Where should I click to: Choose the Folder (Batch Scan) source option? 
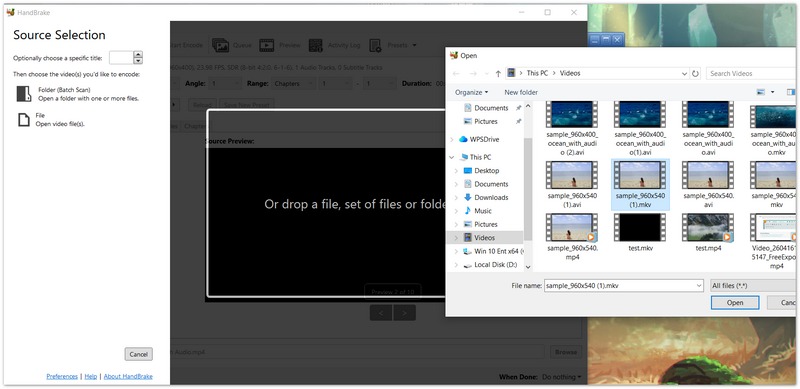[x=78, y=94]
